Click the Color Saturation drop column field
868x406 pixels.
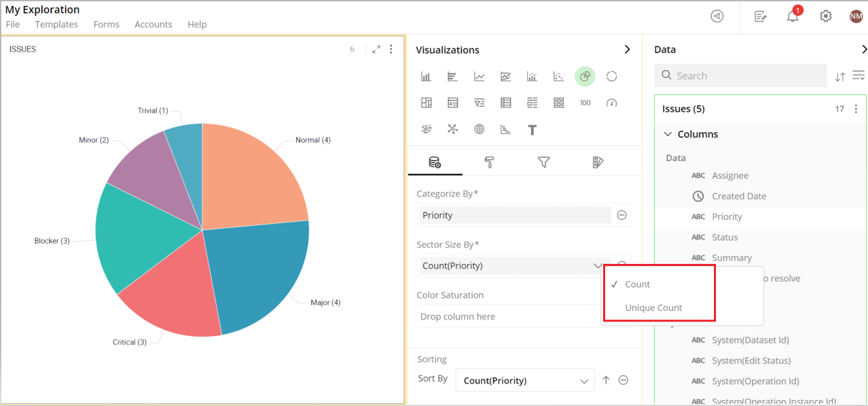pos(509,316)
